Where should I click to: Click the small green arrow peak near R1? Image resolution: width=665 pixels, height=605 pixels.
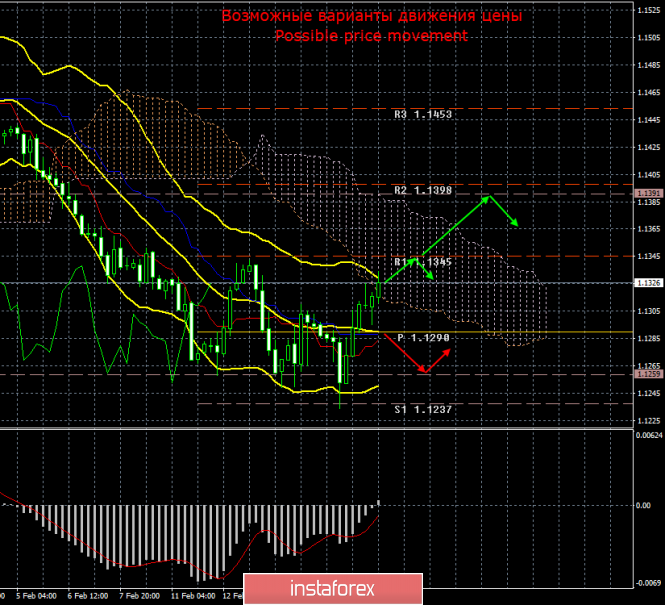coord(415,259)
